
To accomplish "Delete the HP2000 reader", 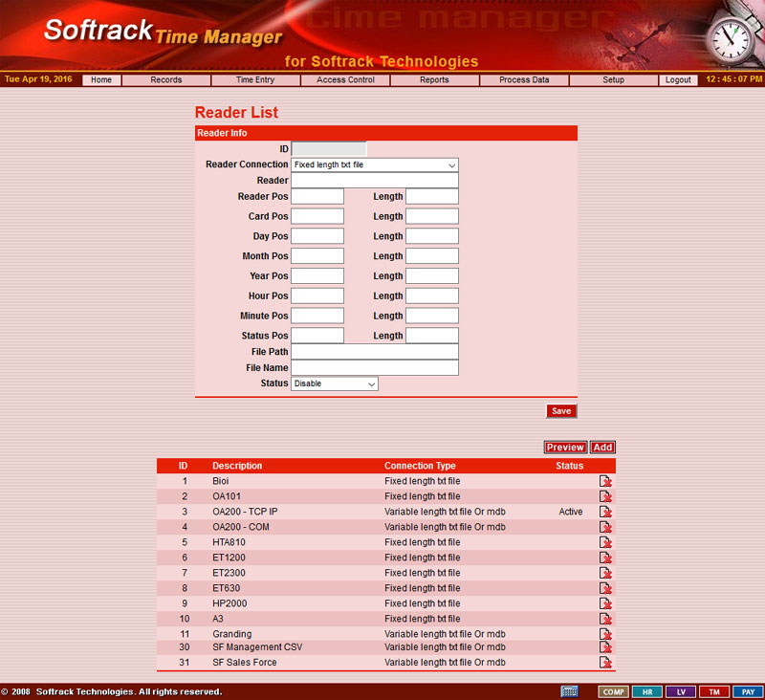I will pos(605,603).
